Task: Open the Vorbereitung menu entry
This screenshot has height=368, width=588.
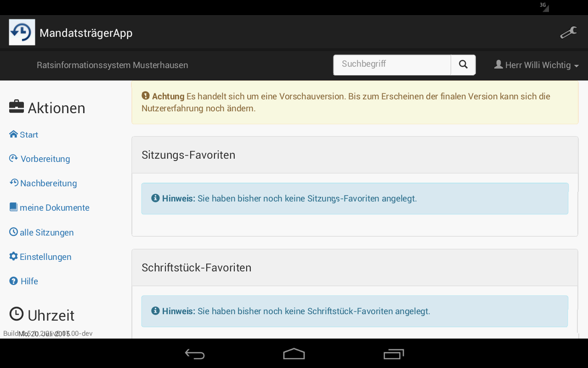Action: [x=45, y=159]
